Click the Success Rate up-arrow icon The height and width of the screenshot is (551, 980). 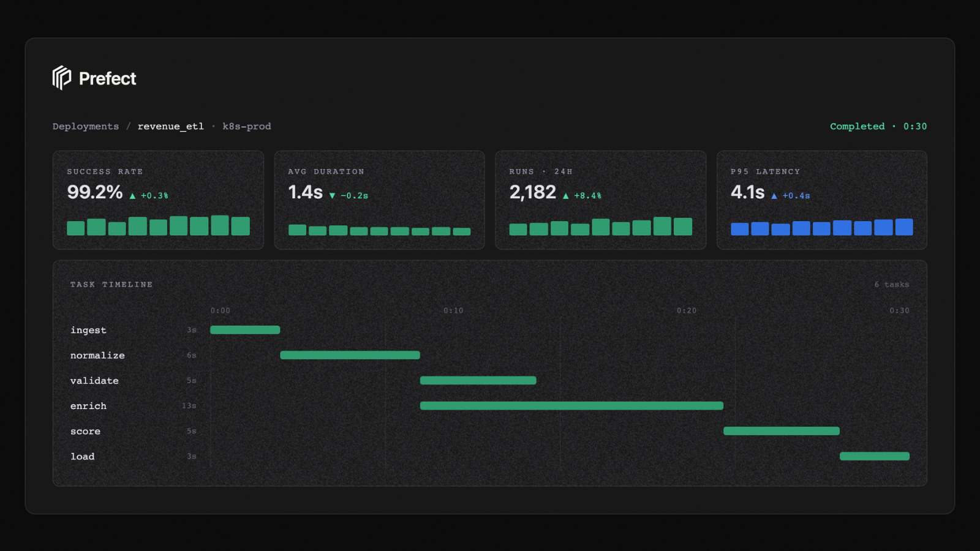point(132,196)
